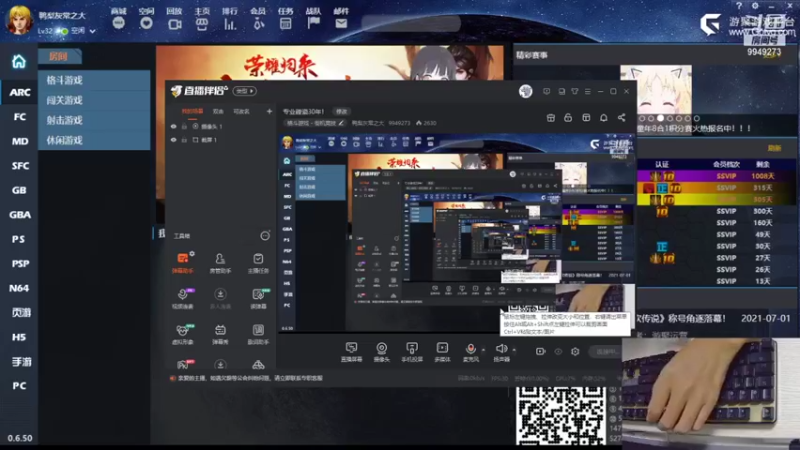Add 摄像头 camera source from bottom bar

pyautogui.click(x=381, y=352)
